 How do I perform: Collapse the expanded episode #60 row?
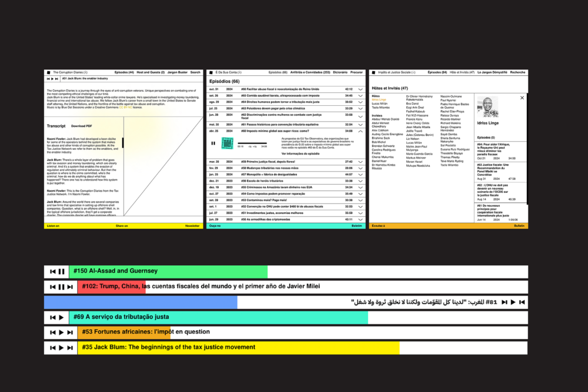point(360,131)
